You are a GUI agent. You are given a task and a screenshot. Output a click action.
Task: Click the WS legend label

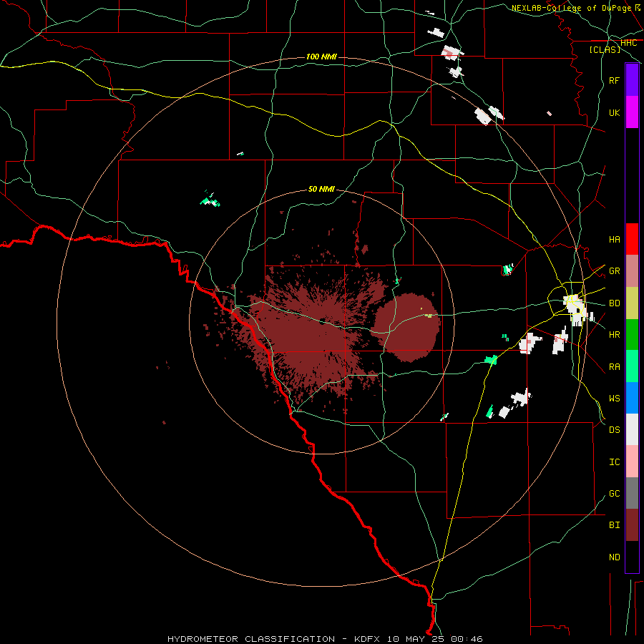614,399
